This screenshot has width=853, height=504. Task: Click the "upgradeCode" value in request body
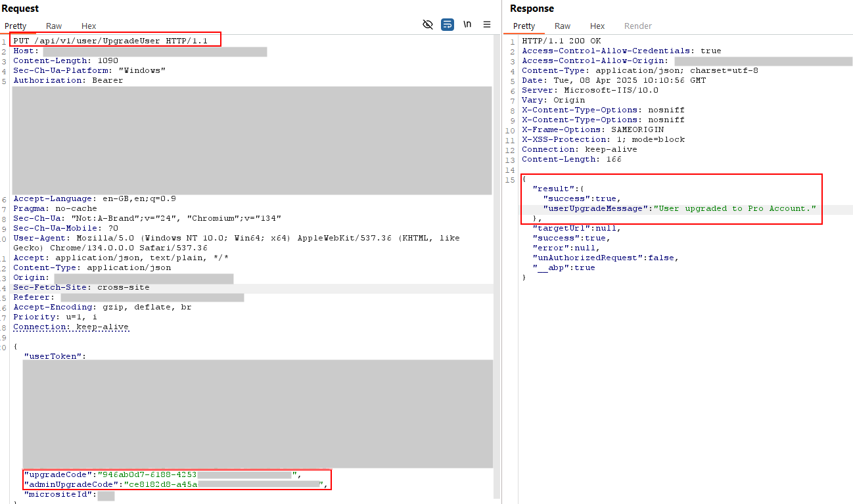coord(198,474)
